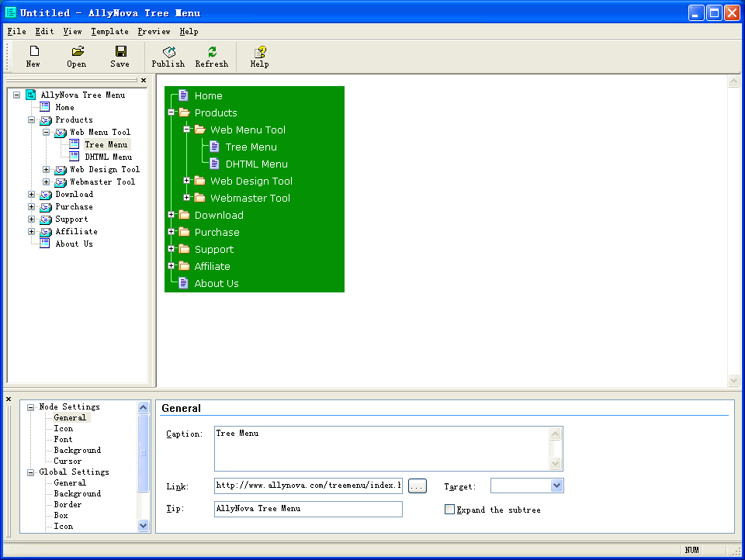Open the Preview menu
The height and width of the screenshot is (560, 745).
click(154, 32)
